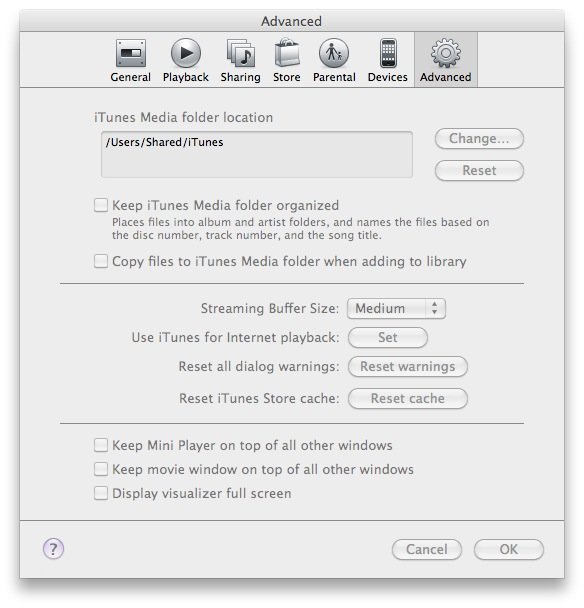Select the Devices iPhone icon
Viewport: 584px width, 608px height.
[388, 53]
